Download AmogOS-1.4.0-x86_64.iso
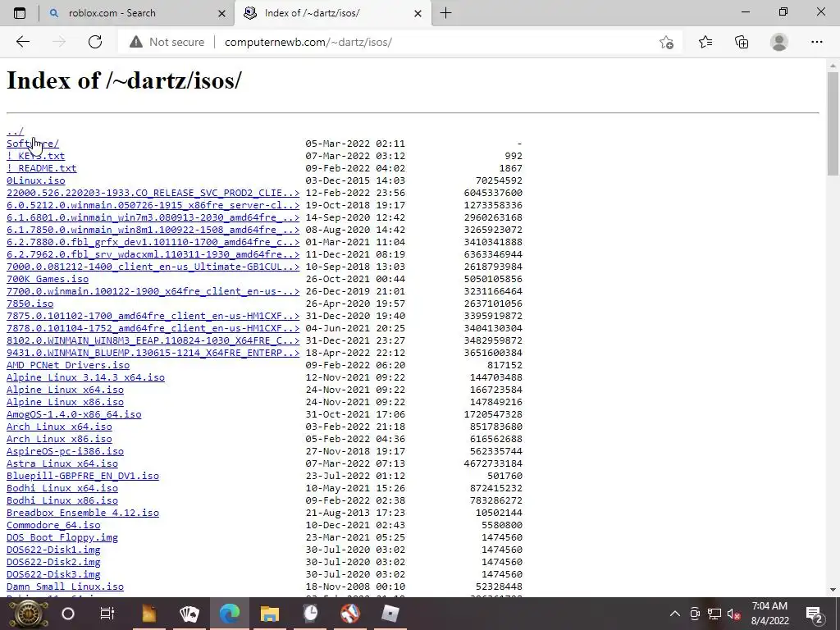The width and height of the screenshot is (840, 630). [x=74, y=414]
